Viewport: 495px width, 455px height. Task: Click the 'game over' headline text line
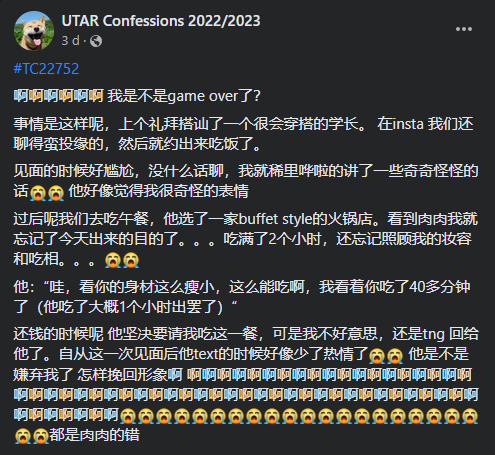pyautogui.click(x=137, y=96)
